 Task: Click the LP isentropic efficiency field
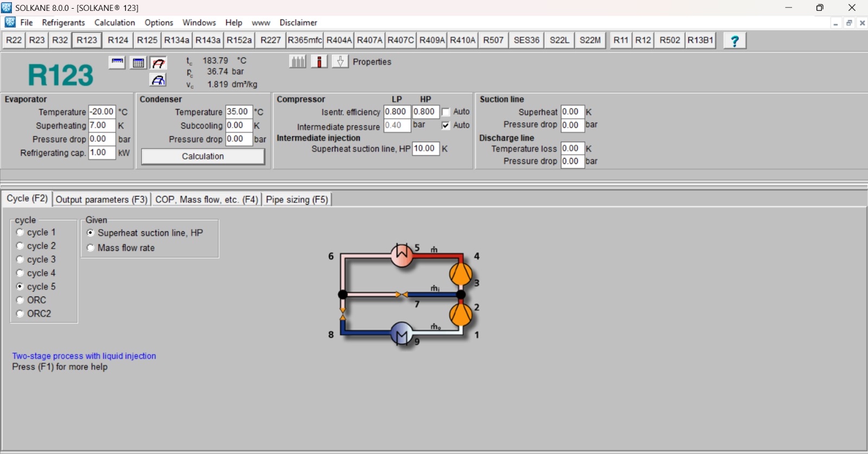tap(397, 112)
